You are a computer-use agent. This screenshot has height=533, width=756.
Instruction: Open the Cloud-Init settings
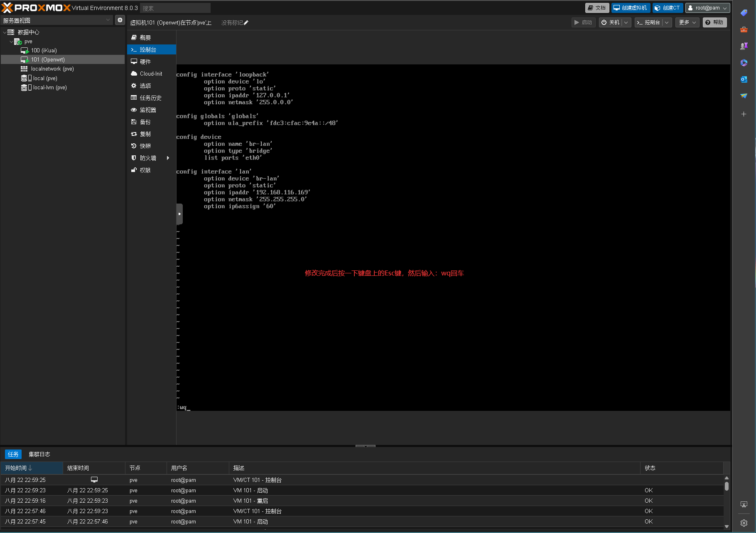point(151,74)
